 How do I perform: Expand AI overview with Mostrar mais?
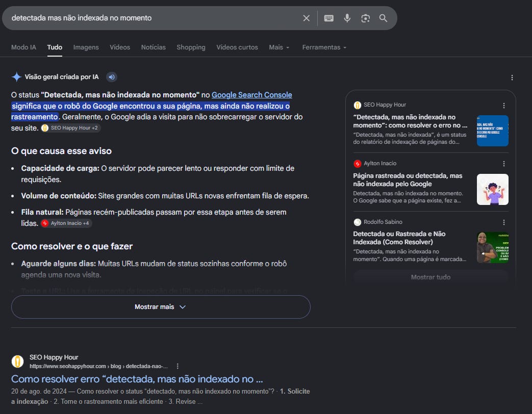pyautogui.click(x=161, y=307)
